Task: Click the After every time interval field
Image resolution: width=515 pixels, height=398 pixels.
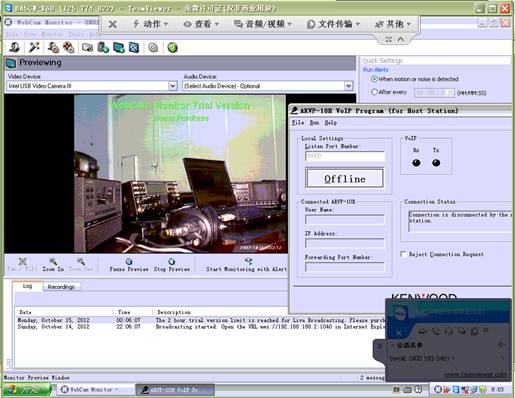Action: [434, 92]
